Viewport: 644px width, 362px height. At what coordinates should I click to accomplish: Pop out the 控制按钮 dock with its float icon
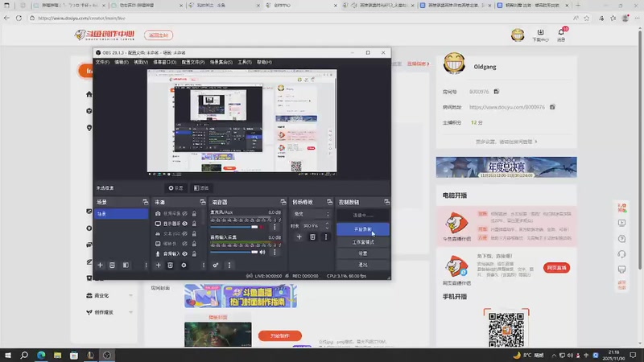point(387,202)
